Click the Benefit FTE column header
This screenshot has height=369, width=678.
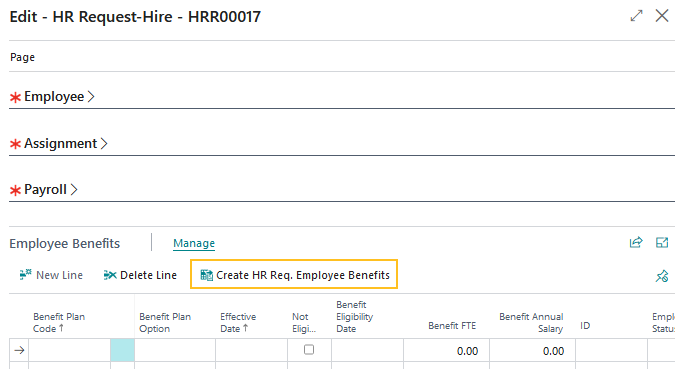(452, 326)
